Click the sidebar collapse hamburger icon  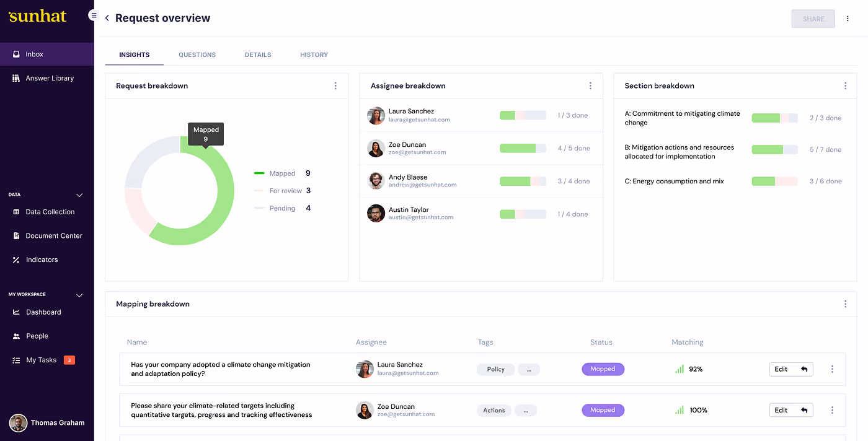pyautogui.click(x=94, y=15)
